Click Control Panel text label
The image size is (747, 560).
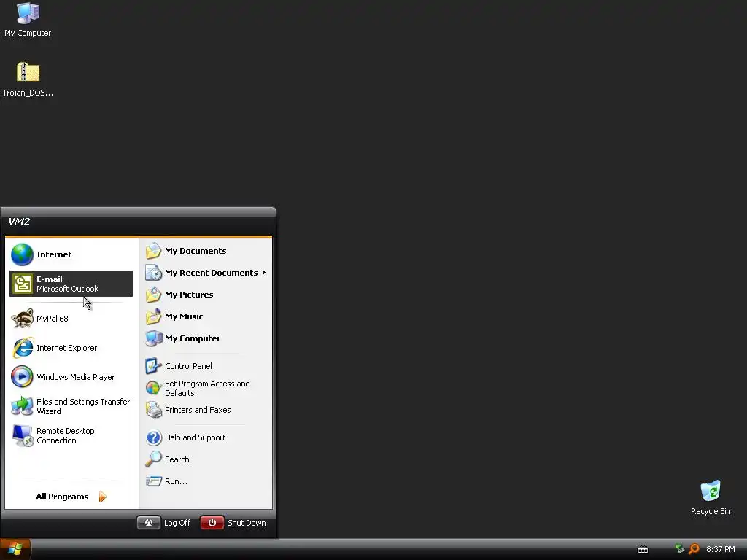(189, 366)
